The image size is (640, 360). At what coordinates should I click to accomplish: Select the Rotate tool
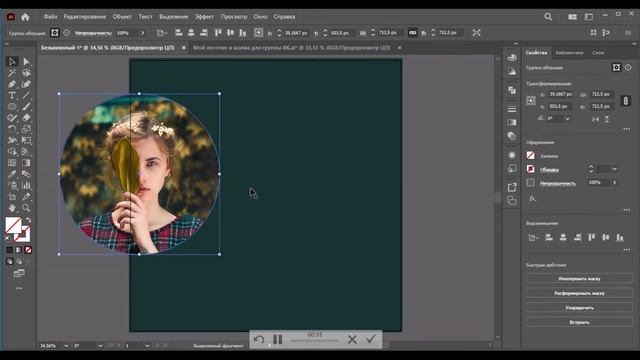[x=12, y=129]
